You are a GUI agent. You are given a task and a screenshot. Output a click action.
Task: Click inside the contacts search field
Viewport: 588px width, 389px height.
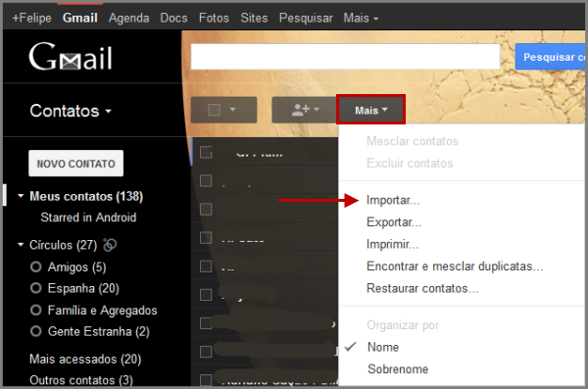[x=345, y=57]
